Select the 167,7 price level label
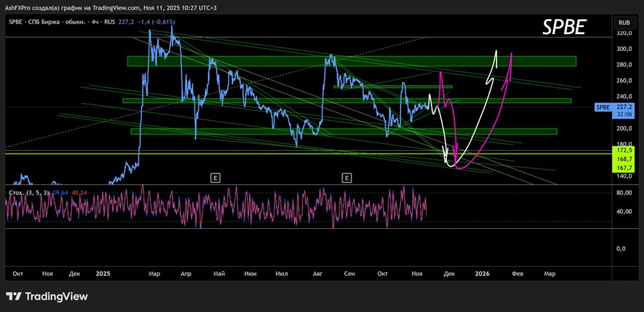The width and height of the screenshot is (644, 312). point(622,167)
